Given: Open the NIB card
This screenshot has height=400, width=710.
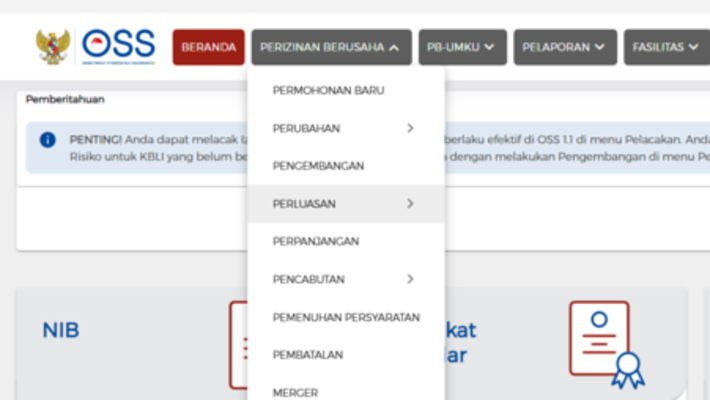Looking at the screenshot, I should click(x=131, y=344).
